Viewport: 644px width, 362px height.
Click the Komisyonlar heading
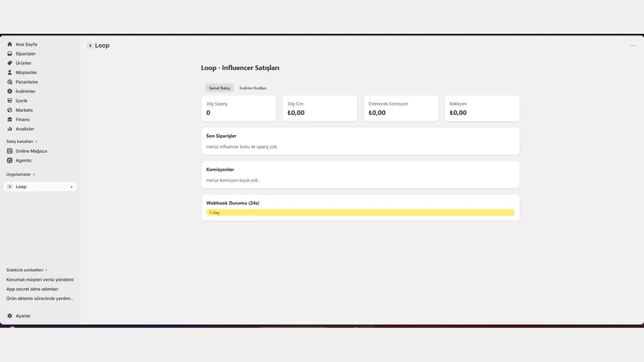pyautogui.click(x=220, y=170)
